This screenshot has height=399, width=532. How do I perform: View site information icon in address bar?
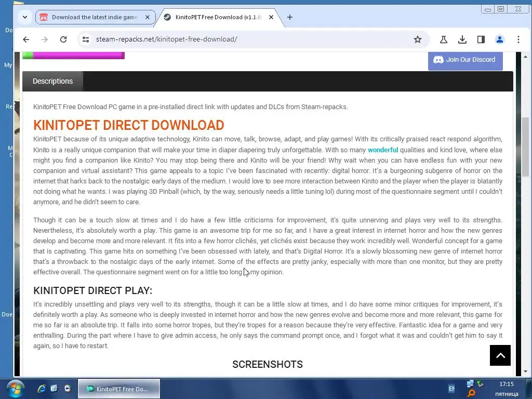(86, 39)
